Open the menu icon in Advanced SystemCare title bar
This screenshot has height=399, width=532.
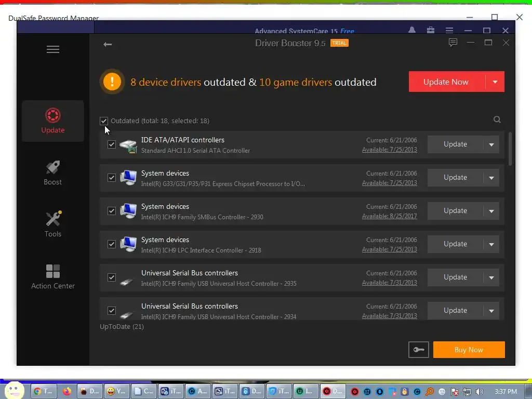(x=449, y=30)
